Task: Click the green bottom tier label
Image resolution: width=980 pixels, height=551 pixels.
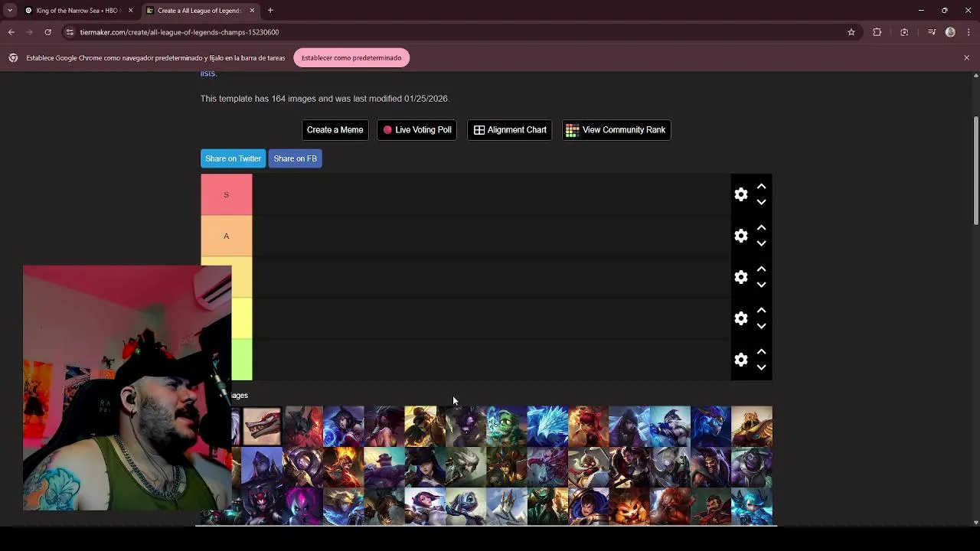Action: (x=242, y=360)
